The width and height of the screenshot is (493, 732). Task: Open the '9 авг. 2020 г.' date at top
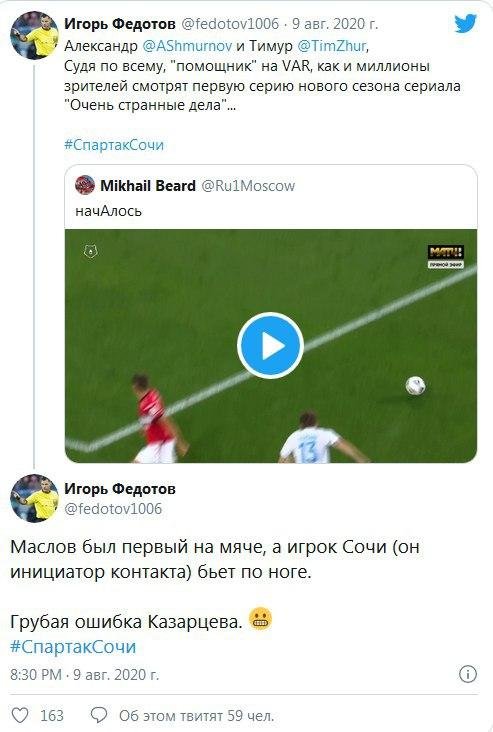[335, 23]
